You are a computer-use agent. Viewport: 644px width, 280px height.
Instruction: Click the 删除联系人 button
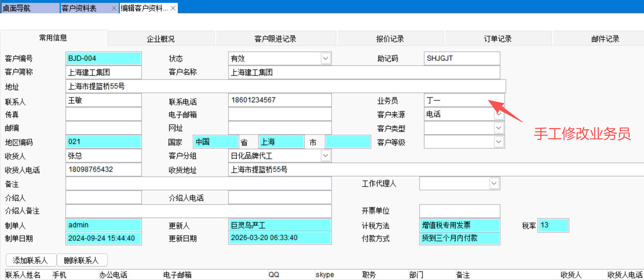click(x=81, y=260)
